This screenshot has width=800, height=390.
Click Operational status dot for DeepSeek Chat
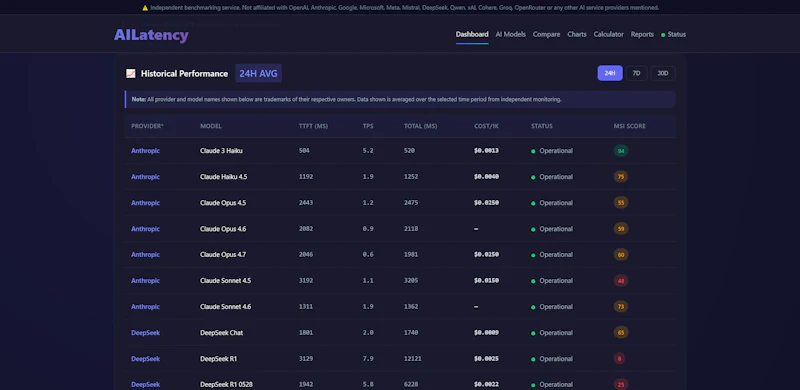[533, 333]
